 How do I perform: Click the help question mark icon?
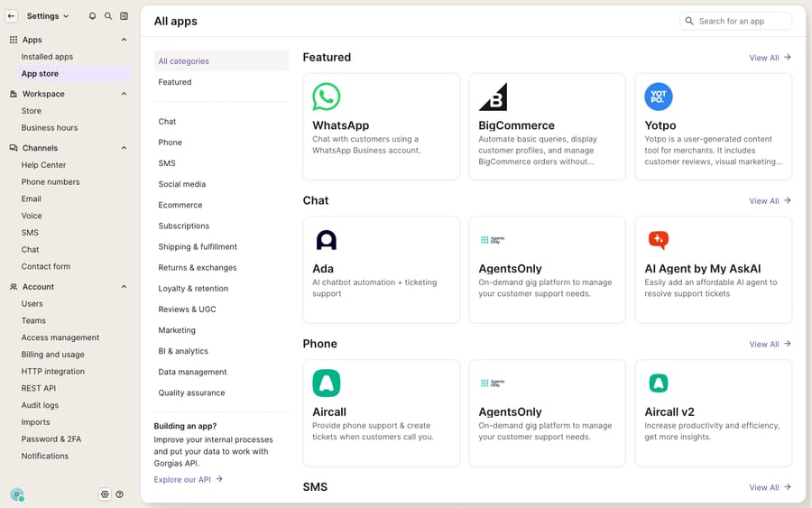click(120, 494)
